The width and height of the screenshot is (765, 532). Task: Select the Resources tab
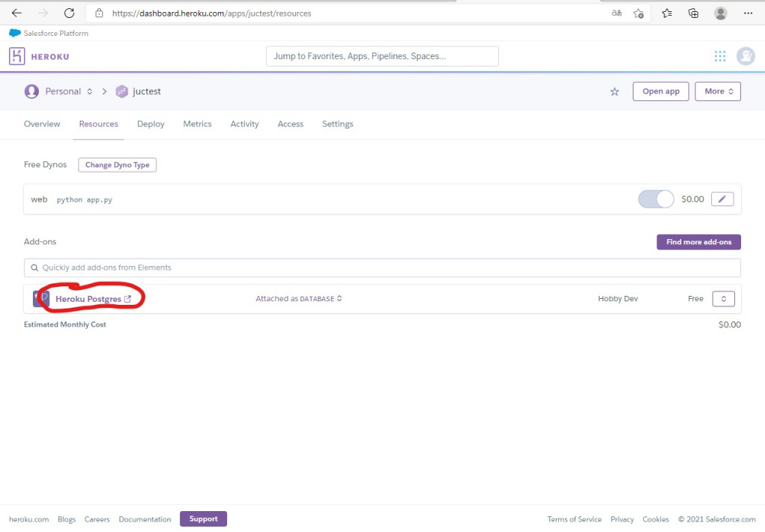pos(99,124)
